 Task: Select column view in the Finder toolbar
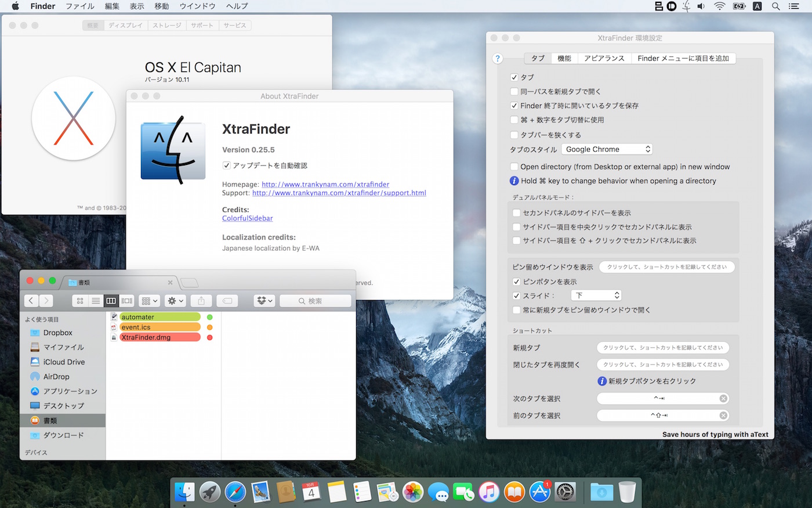click(x=111, y=301)
